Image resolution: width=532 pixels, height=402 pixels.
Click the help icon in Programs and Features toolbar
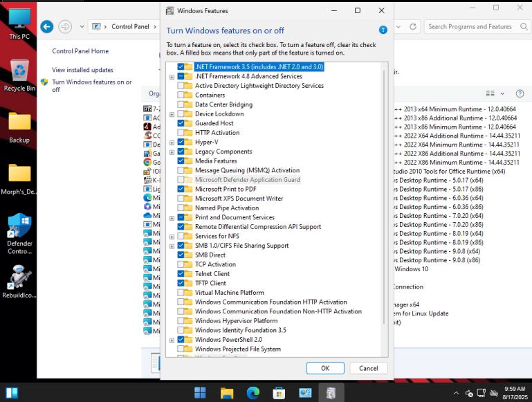pos(520,93)
